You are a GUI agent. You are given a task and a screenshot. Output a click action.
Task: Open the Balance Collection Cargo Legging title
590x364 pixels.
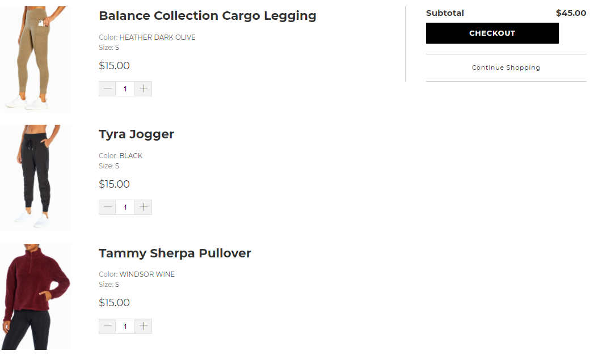tap(207, 16)
